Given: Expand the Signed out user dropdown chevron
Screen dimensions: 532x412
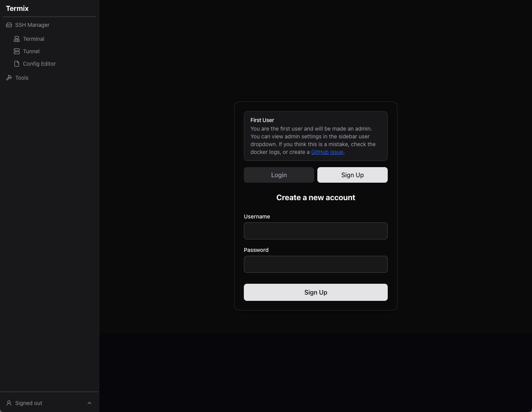Looking at the screenshot, I should [89, 403].
